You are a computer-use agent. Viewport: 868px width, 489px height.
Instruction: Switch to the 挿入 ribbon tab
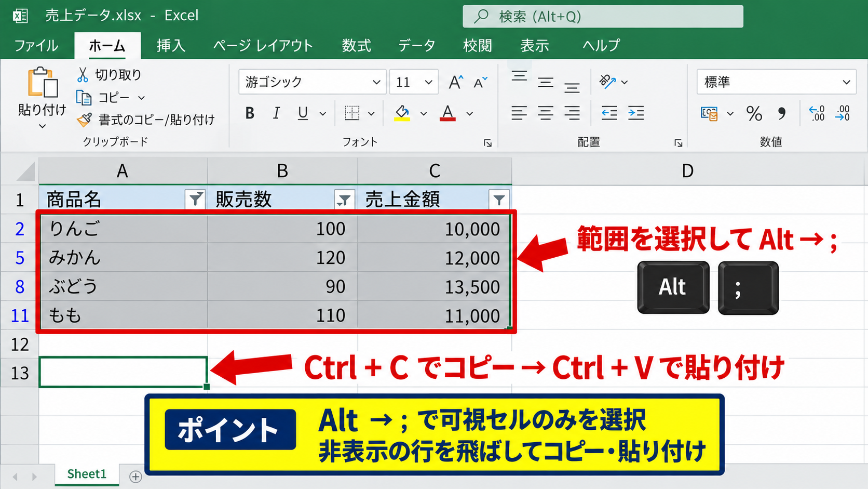tap(171, 46)
